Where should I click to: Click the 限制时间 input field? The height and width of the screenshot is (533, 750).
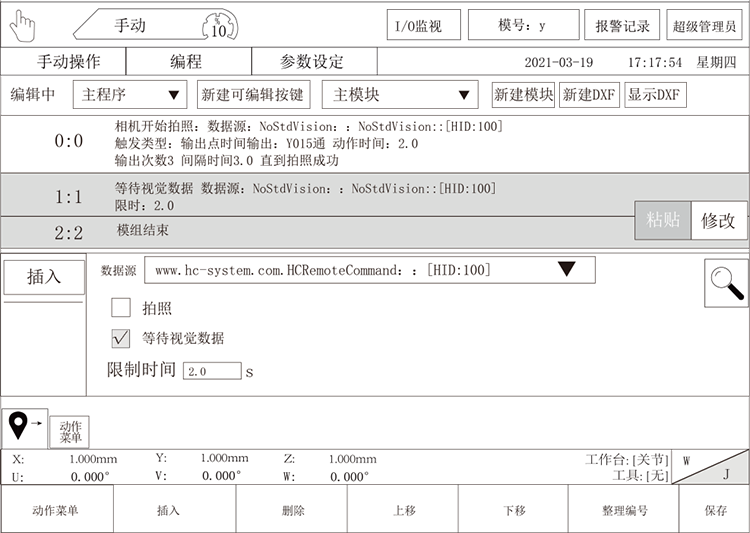(x=211, y=371)
